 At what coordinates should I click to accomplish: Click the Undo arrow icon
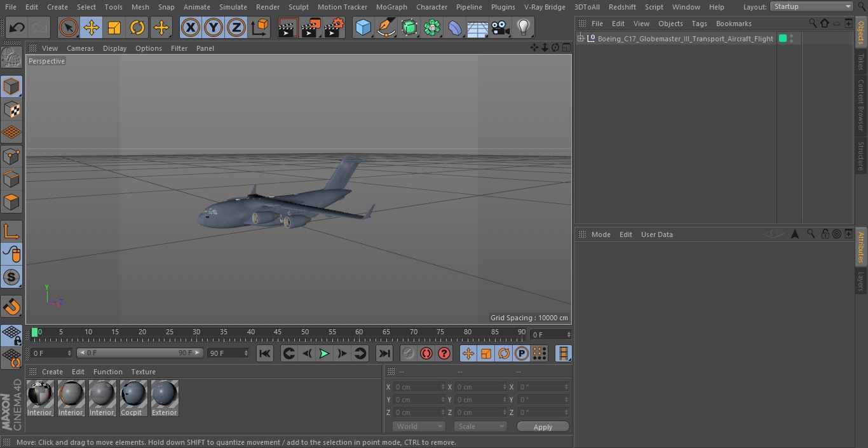pos(17,27)
